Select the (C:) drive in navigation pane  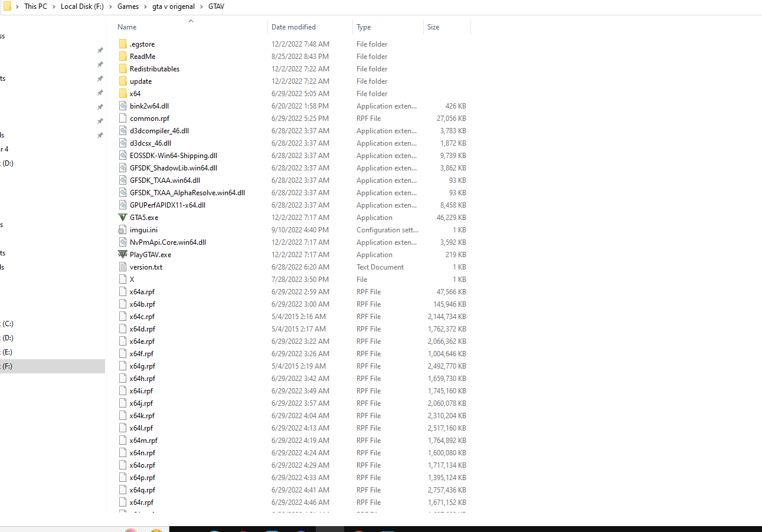[53, 324]
